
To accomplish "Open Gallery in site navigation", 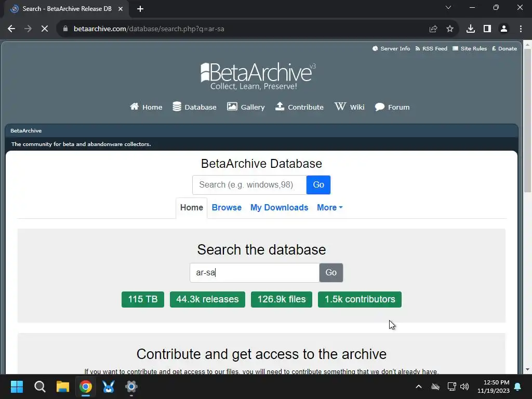I will coord(246,107).
